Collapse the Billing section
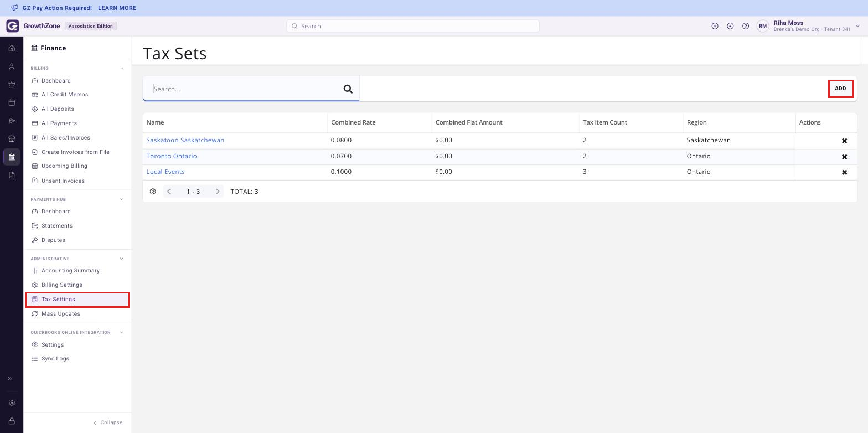The height and width of the screenshot is (433, 868). pos(122,69)
